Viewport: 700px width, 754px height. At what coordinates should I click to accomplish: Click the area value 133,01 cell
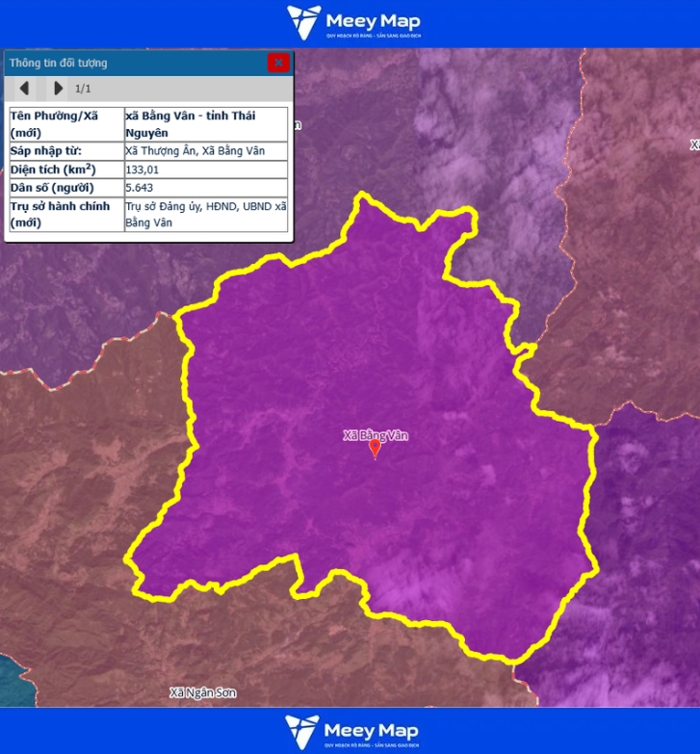tap(205, 169)
